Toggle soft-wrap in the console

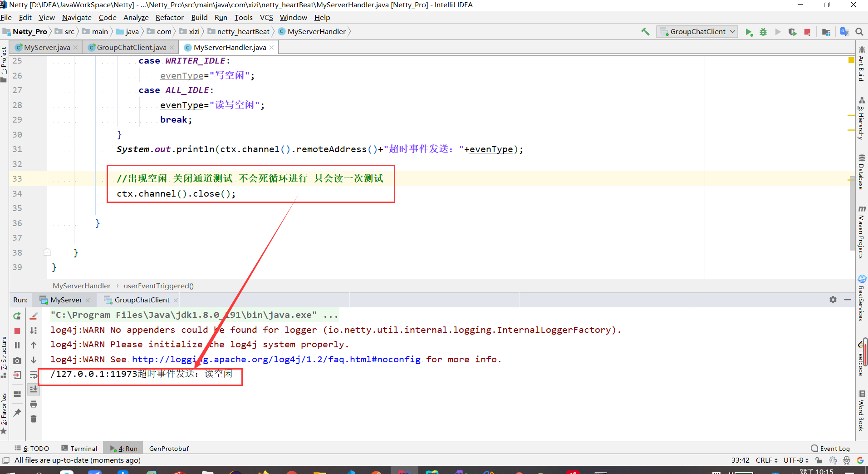[x=34, y=375]
